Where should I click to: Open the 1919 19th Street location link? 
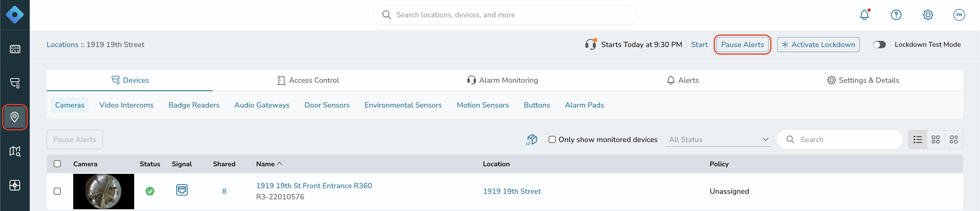pyautogui.click(x=512, y=191)
